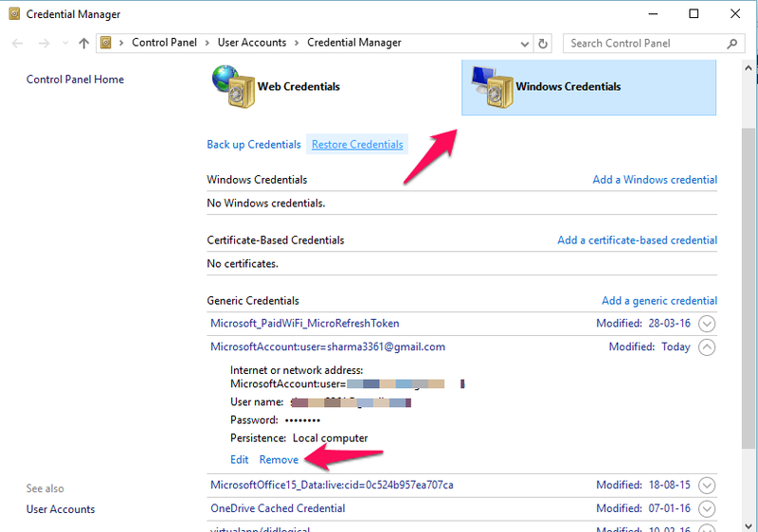The height and width of the screenshot is (532, 758).
Task: Remove the MicrosoftAccount credential
Action: (x=279, y=460)
